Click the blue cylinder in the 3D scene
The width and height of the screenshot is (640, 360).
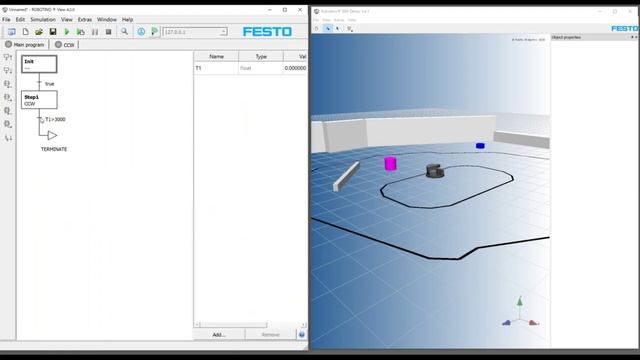[x=480, y=146]
